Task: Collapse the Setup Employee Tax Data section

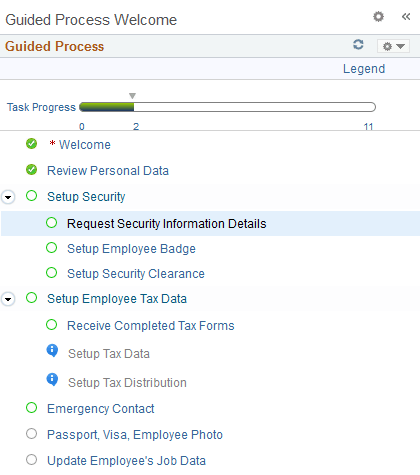Action: coord(8,299)
